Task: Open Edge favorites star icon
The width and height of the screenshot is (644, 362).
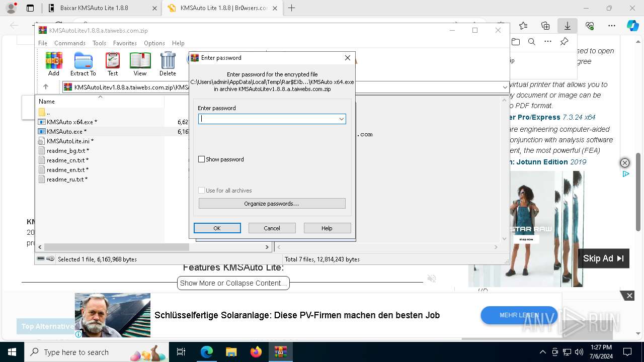Action: (x=523, y=26)
